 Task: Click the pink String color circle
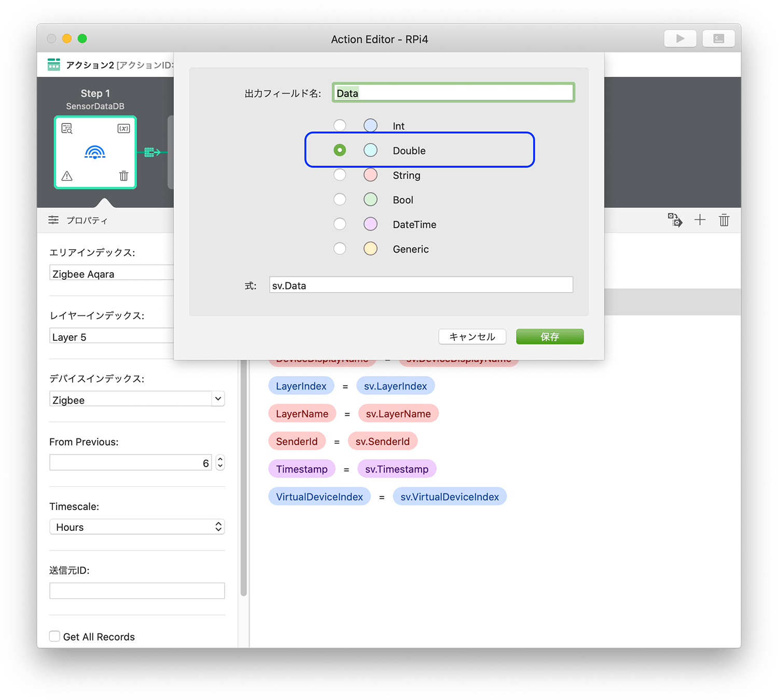pyautogui.click(x=370, y=175)
